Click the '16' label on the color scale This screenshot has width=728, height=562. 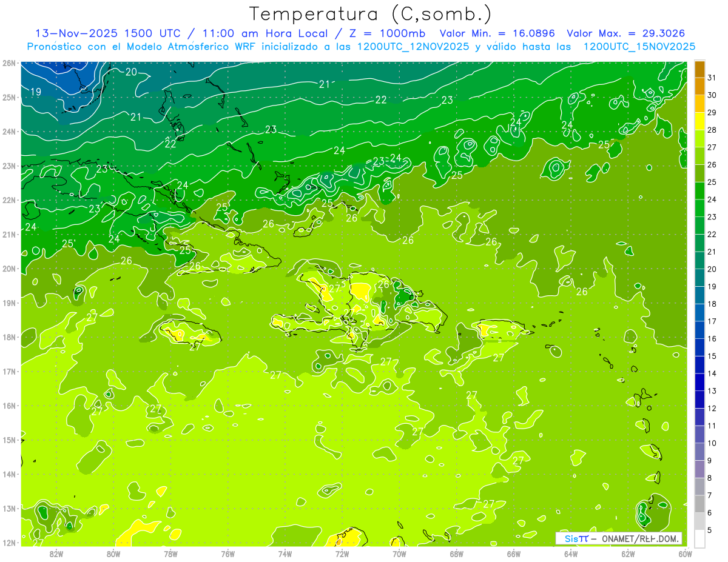(x=712, y=338)
